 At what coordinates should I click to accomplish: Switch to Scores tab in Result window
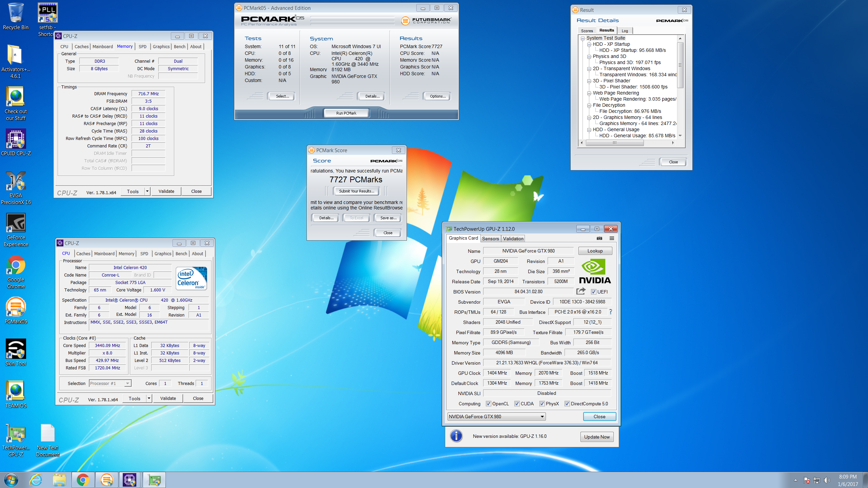coord(587,31)
